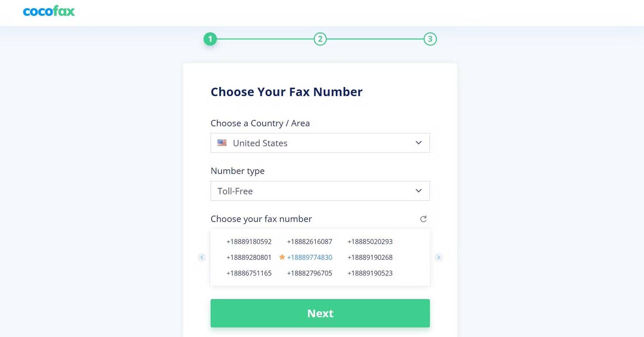Pick fax number +18889190523
The height and width of the screenshot is (337, 644).
[370, 274]
